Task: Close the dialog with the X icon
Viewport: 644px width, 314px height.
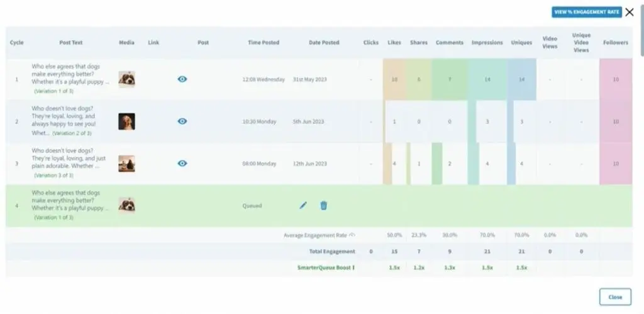Action: pos(630,11)
